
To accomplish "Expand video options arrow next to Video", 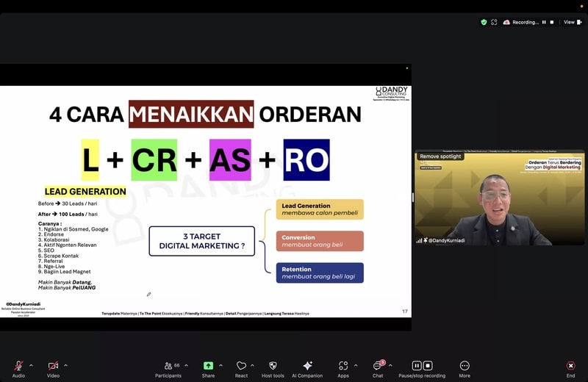I will click(65, 365).
